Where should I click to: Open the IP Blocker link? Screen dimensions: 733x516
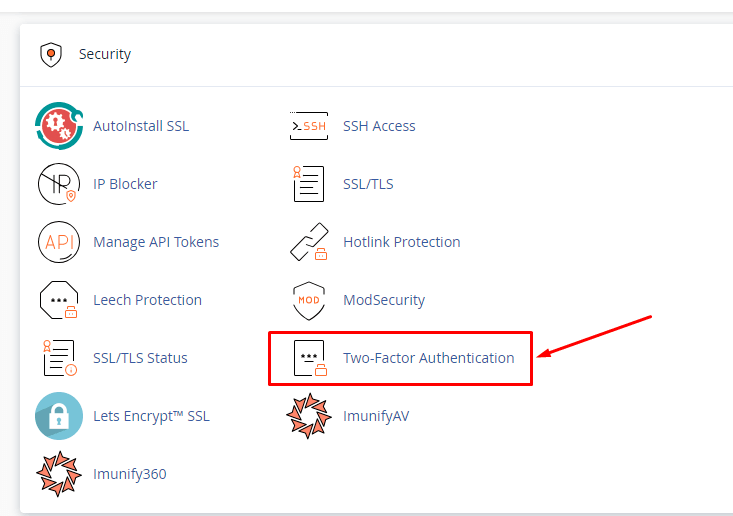pyautogui.click(x=125, y=184)
